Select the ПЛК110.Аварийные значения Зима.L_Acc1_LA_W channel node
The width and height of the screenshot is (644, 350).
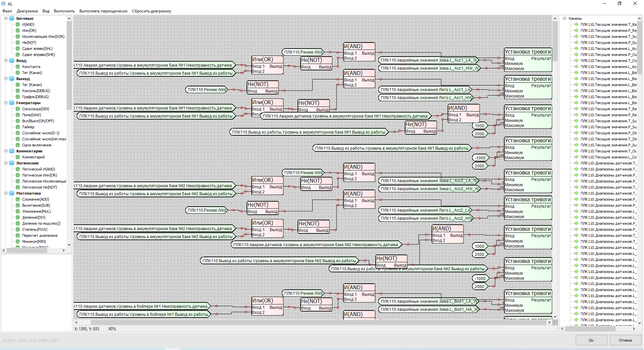[429, 60]
